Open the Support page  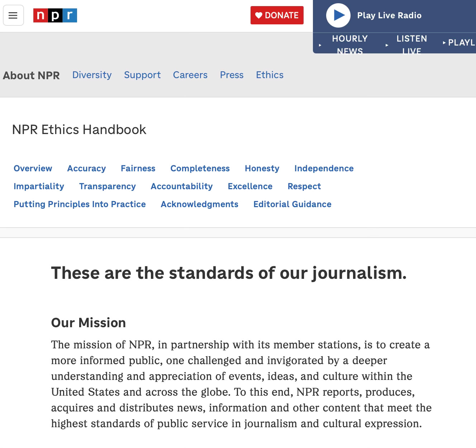[142, 75]
